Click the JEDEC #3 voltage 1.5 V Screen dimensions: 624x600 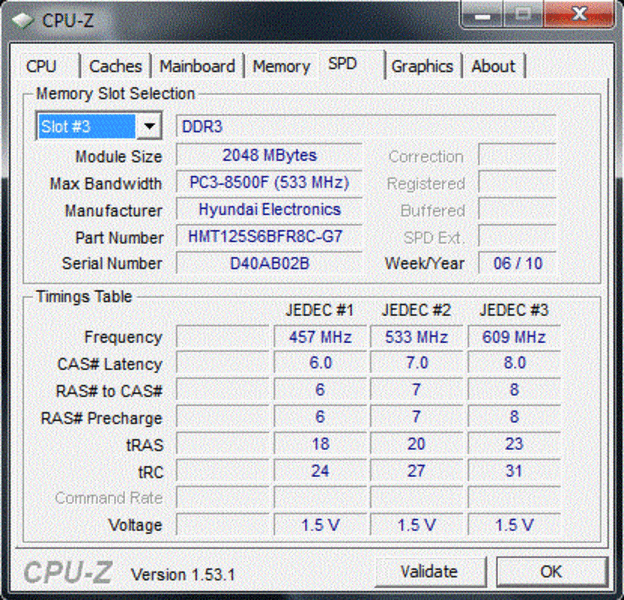pyautogui.click(x=514, y=524)
